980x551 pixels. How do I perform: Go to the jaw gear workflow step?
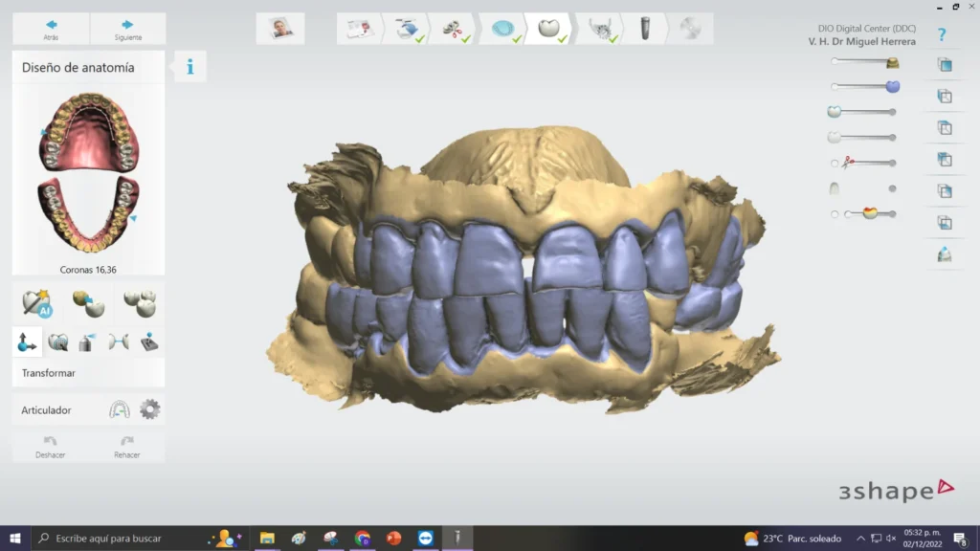(601, 29)
